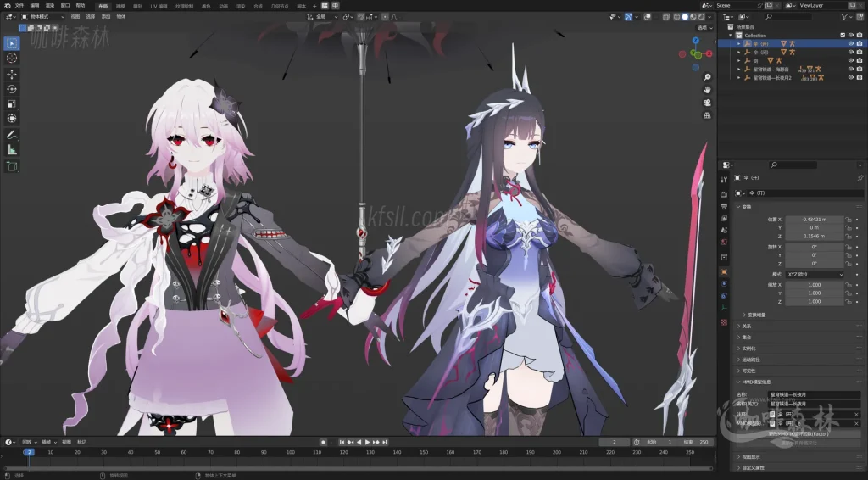
Task: Add a workspace with the plus button
Action: click(314, 6)
